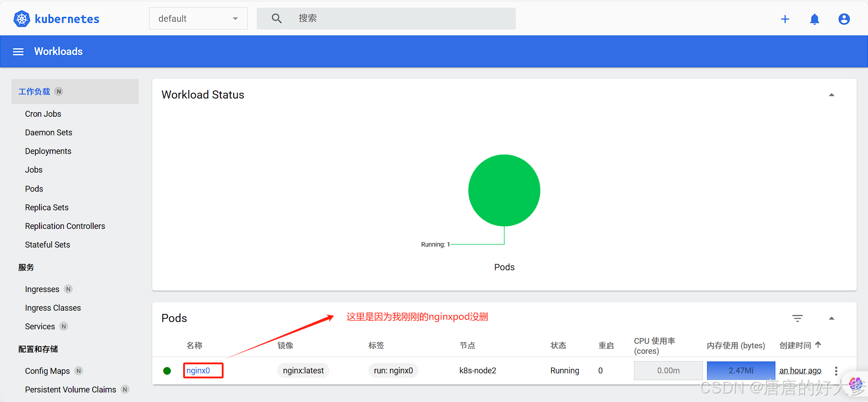
Task: Open the nginx0 row actions menu
Action: click(836, 371)
